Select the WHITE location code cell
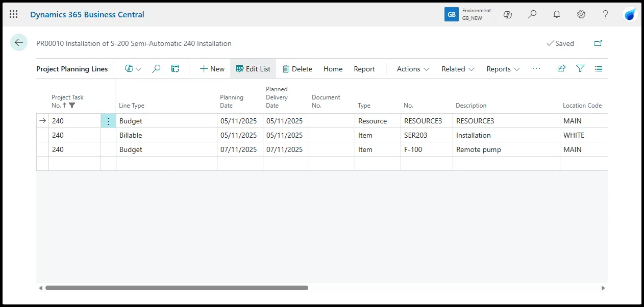Image resolution: width=644 pixels, height=307 pixels. [x=584, y=135]
